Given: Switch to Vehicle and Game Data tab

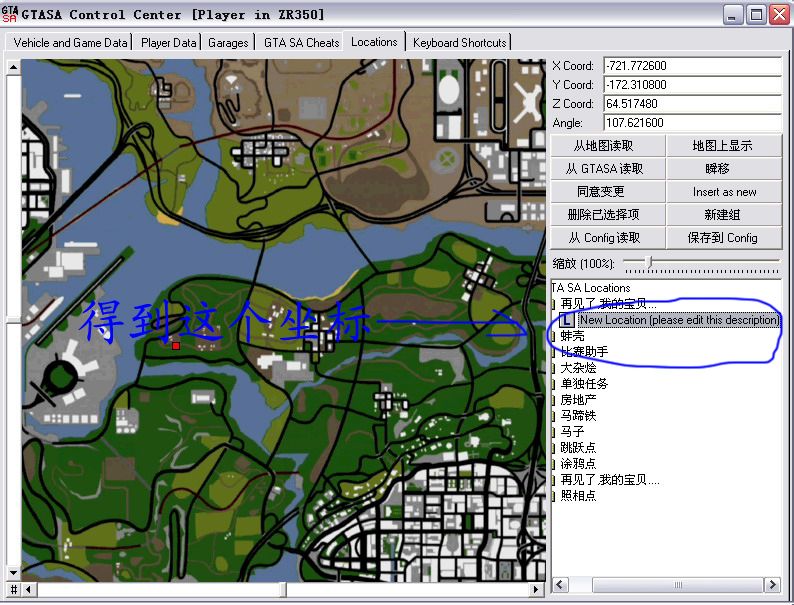Looking at the screenshot, I should 70,43.
